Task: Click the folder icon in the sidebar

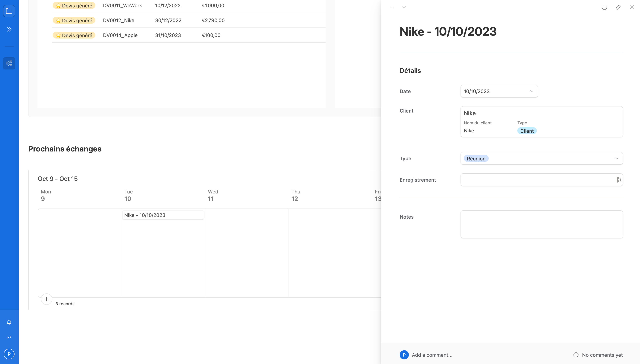Action: coord(9,11)
